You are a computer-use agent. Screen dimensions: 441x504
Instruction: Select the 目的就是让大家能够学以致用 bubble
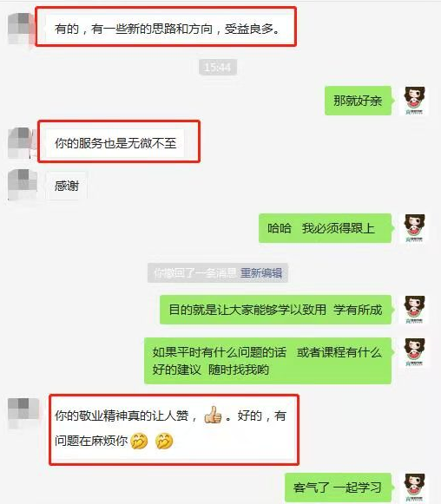(x=276, y=310)
